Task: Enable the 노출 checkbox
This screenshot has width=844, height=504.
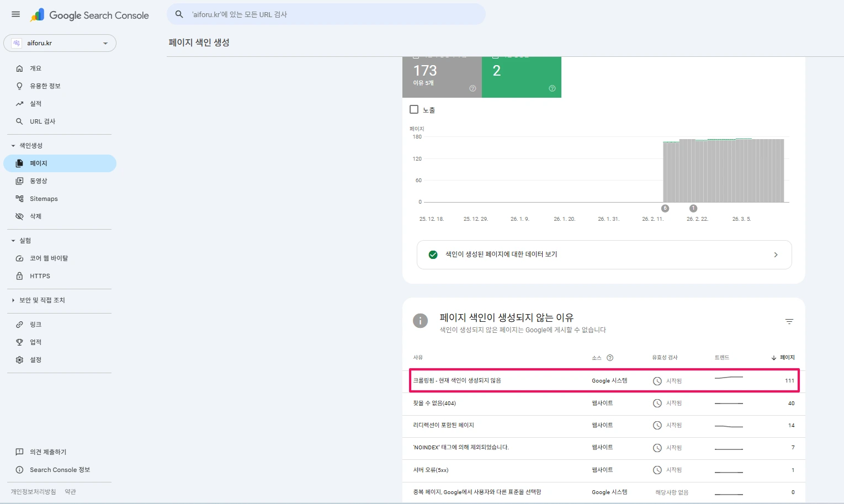Action: click(414, 109)
